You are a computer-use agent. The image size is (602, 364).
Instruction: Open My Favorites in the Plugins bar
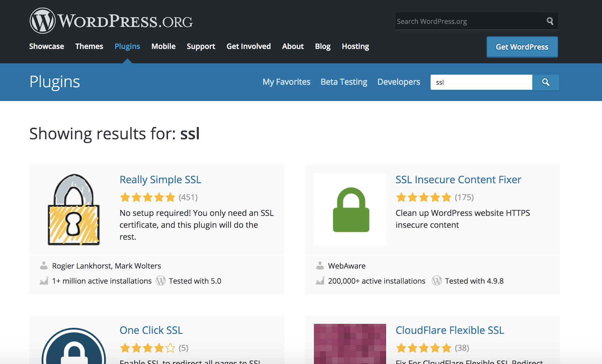286,82
